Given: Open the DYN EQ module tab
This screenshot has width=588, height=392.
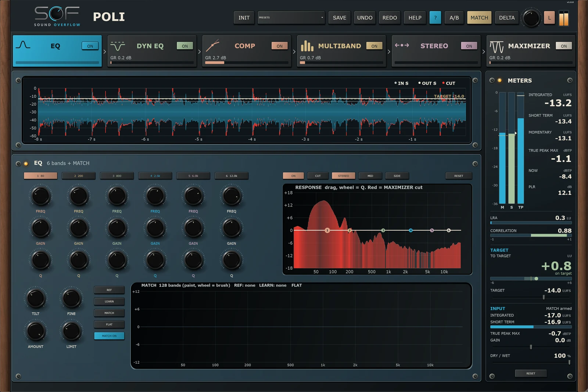Looking at the screenshot, I should 152,51.
